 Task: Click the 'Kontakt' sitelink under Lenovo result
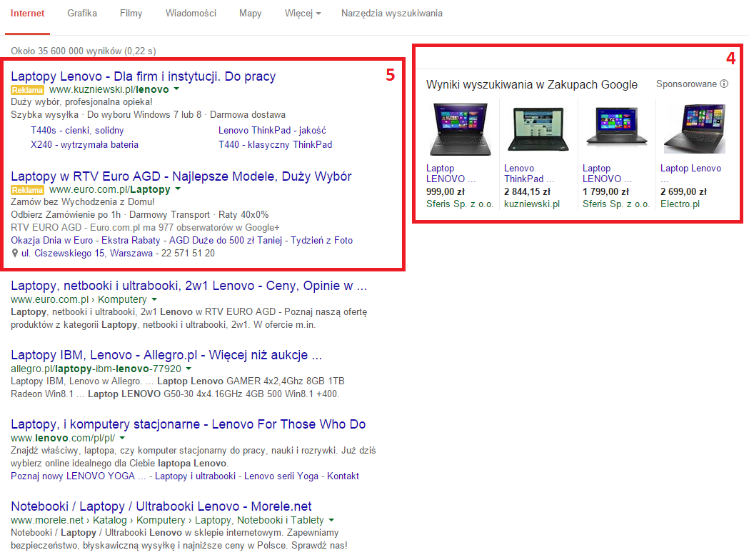pyautogui.click(x=343, y=476)
